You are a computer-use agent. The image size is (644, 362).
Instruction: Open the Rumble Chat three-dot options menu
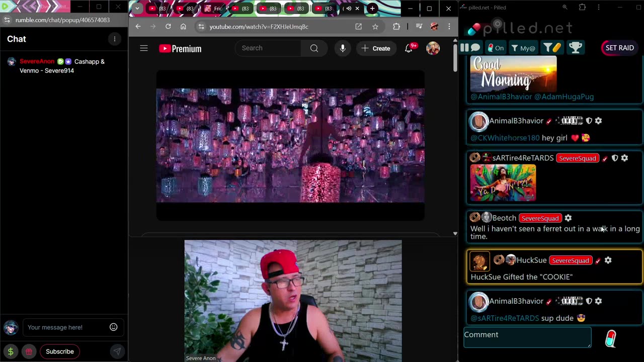[x=115, y=39]
